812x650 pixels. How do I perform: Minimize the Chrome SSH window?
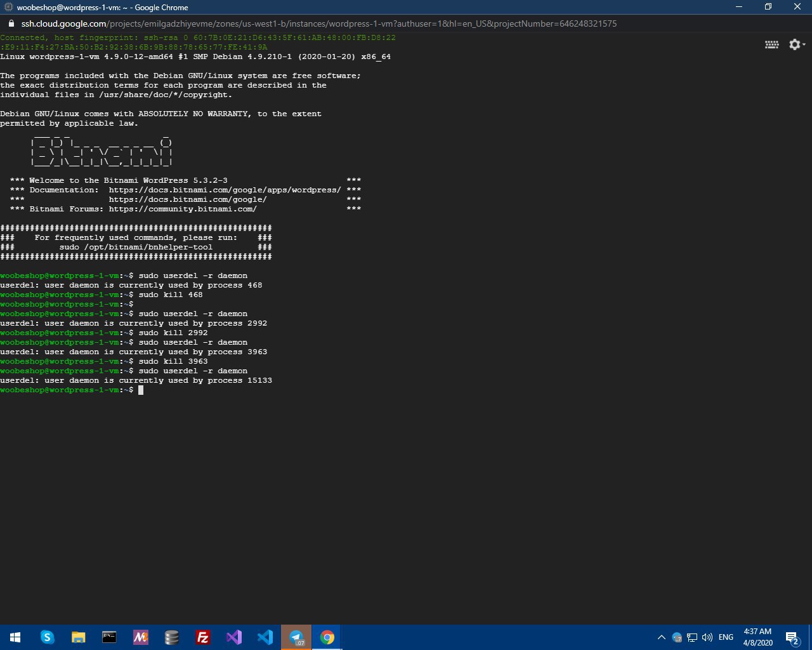[x=738, y=7]
